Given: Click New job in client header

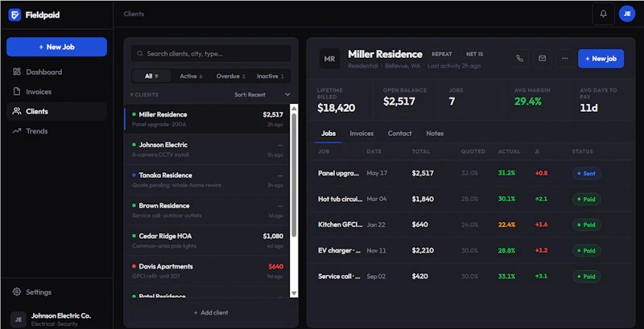Looking at the screenshot, I should tap(601, 59).
